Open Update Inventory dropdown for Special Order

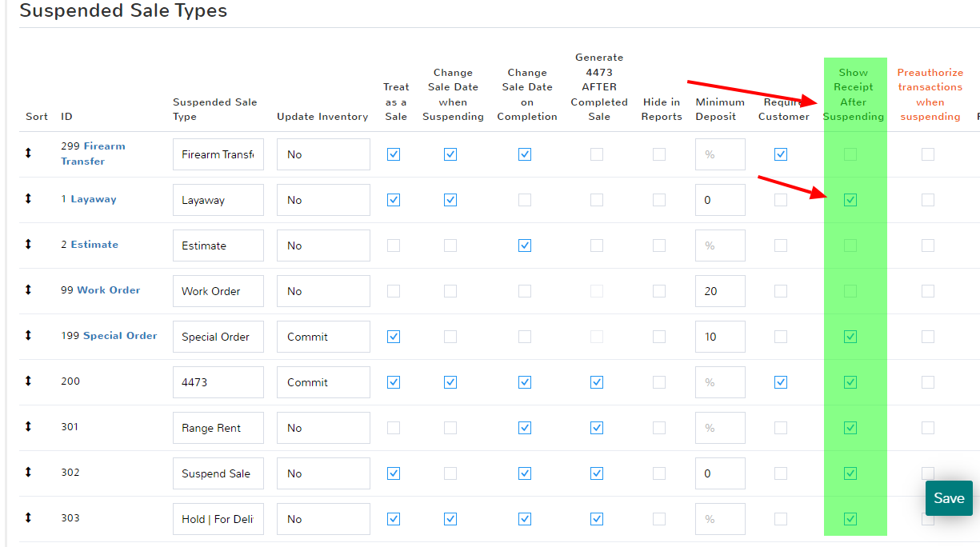point(323,337)
